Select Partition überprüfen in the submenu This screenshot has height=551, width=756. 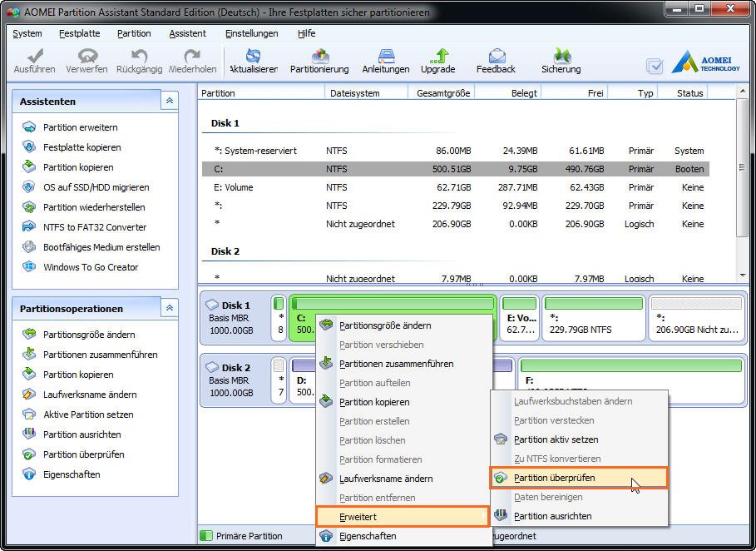[554, 478]
